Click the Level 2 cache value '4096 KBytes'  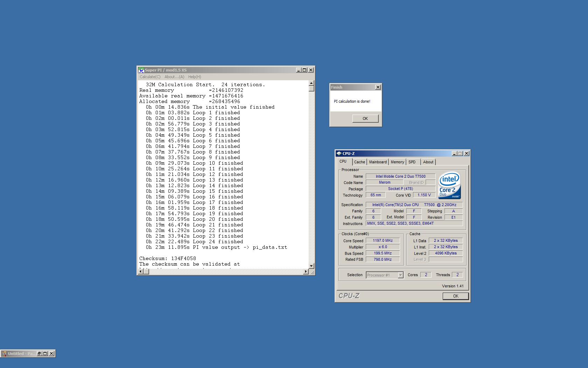[446, 253]
